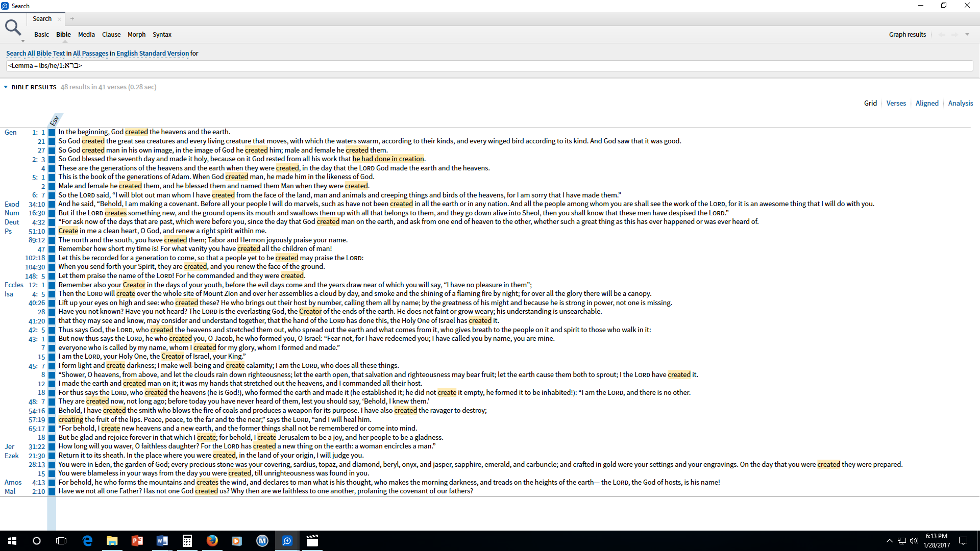Switch to Verses view
The width and height of the screenshot is (980, 551).
pyautogui.click(x=896, y=103)
